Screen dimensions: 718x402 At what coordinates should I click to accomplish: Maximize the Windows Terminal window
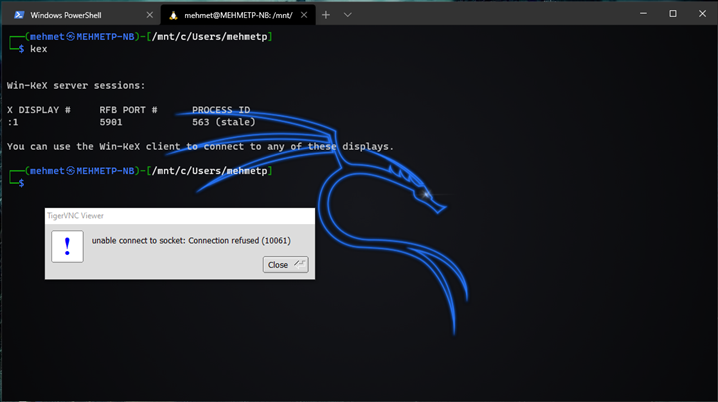[x=672, y=14]
